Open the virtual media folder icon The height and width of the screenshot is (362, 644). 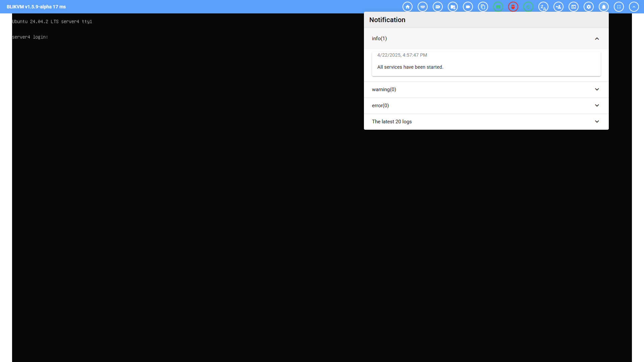(x=453, y=7)
